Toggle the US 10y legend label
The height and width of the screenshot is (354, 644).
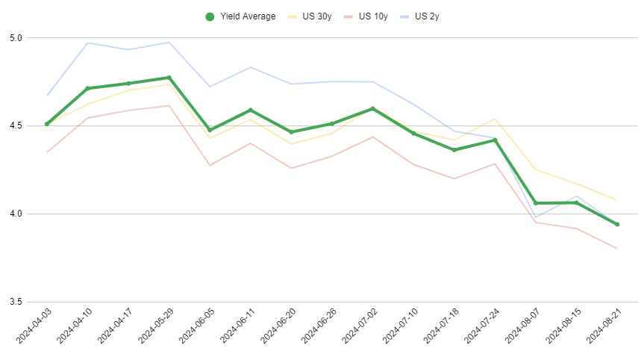coord(373,16)
